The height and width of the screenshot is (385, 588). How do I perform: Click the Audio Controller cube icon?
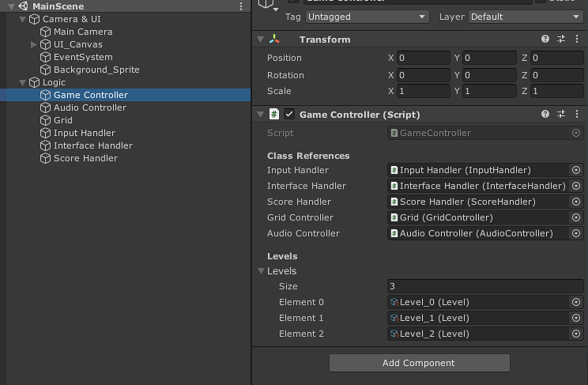pyautogui.click(x=45, y=108)
